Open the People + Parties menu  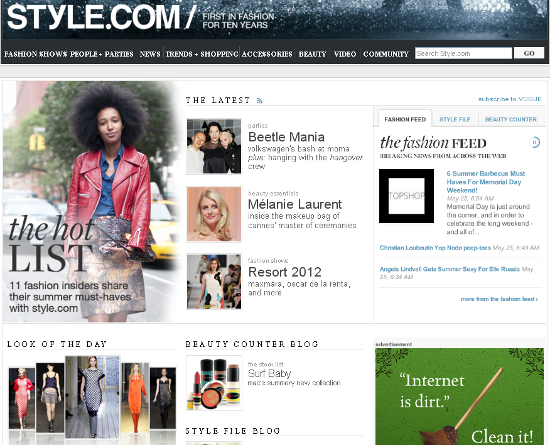tap(101, 54)
